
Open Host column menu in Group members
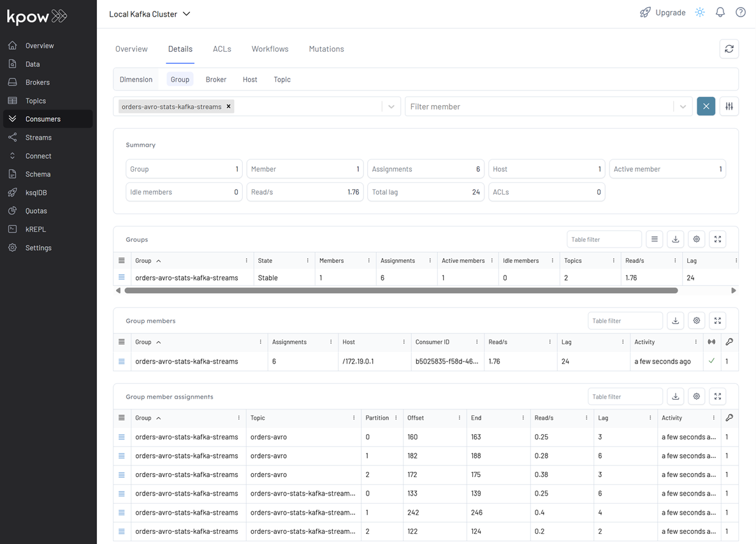point(403,342)
